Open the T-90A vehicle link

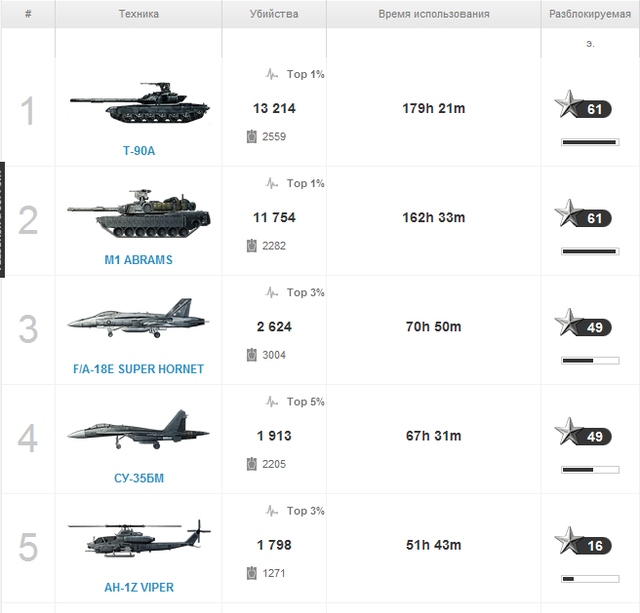coord(139,151)
